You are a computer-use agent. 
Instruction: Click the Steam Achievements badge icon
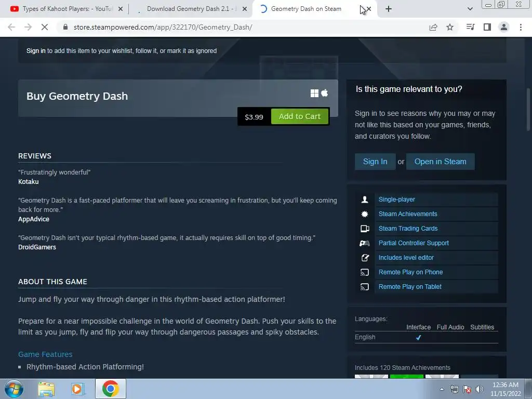[365, 214]
